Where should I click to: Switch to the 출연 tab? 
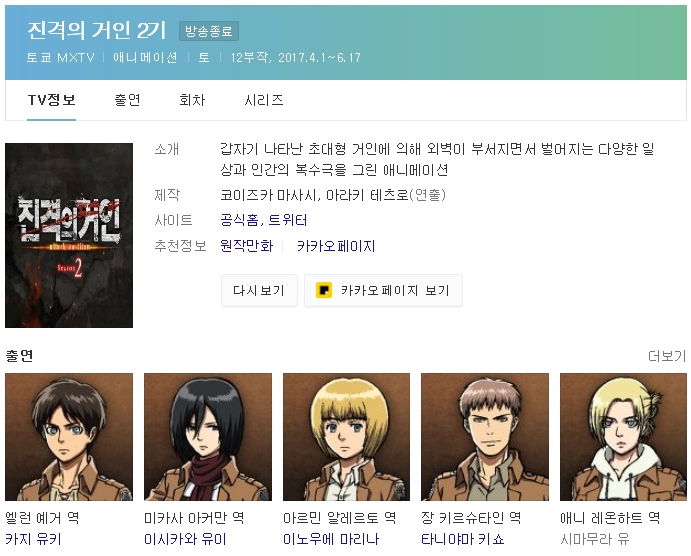pos(127,100)
